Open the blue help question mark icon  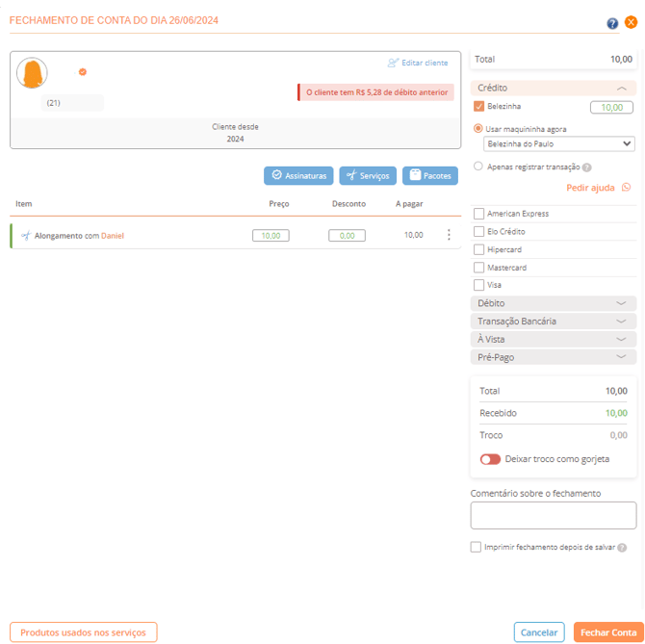[x=612, y=23]
